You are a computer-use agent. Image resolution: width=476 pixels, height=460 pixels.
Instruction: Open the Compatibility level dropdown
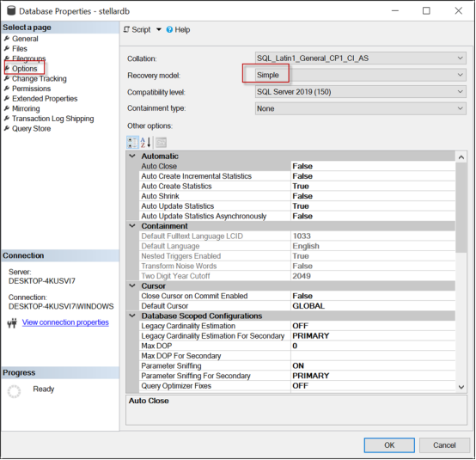click(x=360, y=91)
